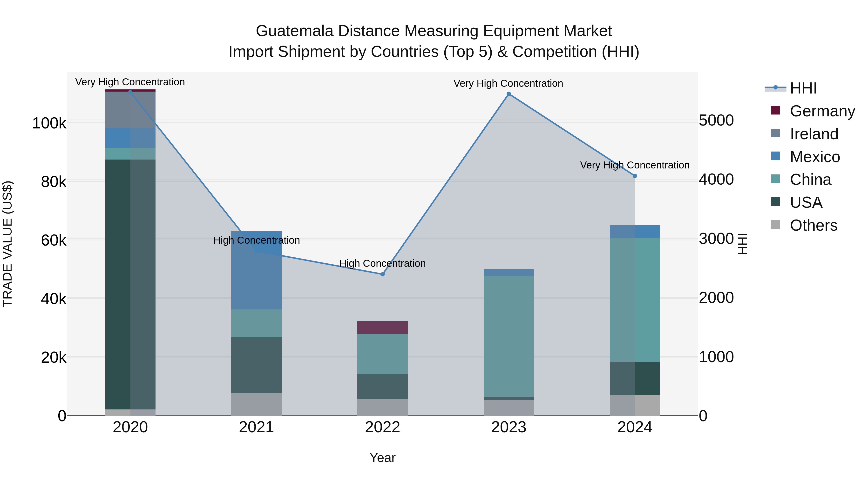Screen dimensions: 868x488
Task: Click the USA bar segment in 2020
Action: pyautogui.click(x=130, y=284)
